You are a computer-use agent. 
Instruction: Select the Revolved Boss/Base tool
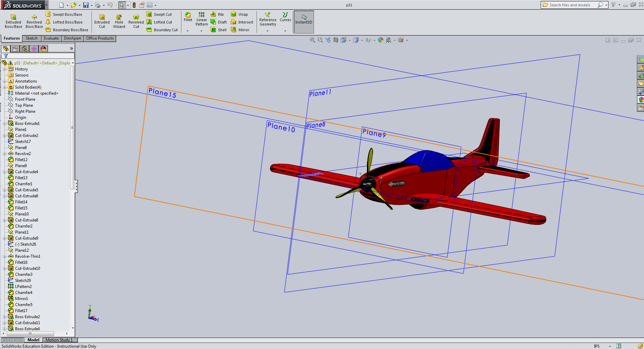coord(34,21)
